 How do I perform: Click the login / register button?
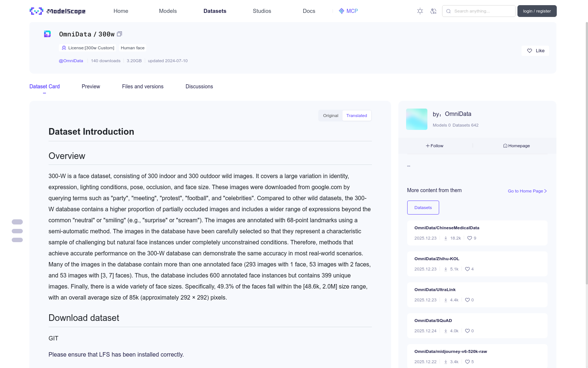point(537,11)
